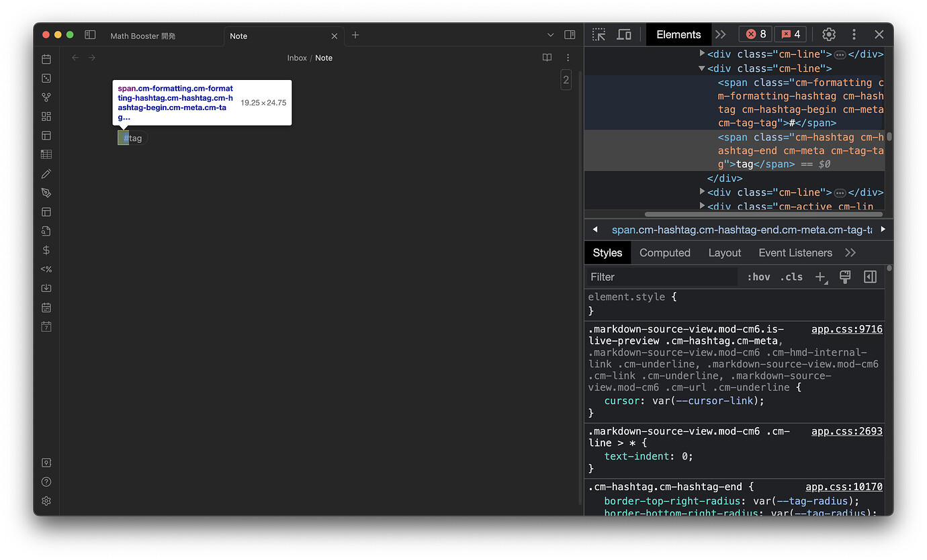Open Obsidian settings gear at bottom left

[x=46, y=500]
